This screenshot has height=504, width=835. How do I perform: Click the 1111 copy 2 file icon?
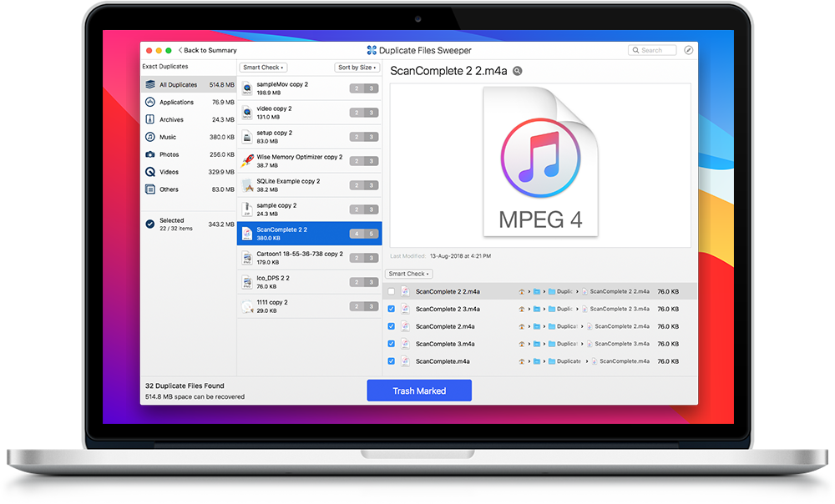click(247, 306)
